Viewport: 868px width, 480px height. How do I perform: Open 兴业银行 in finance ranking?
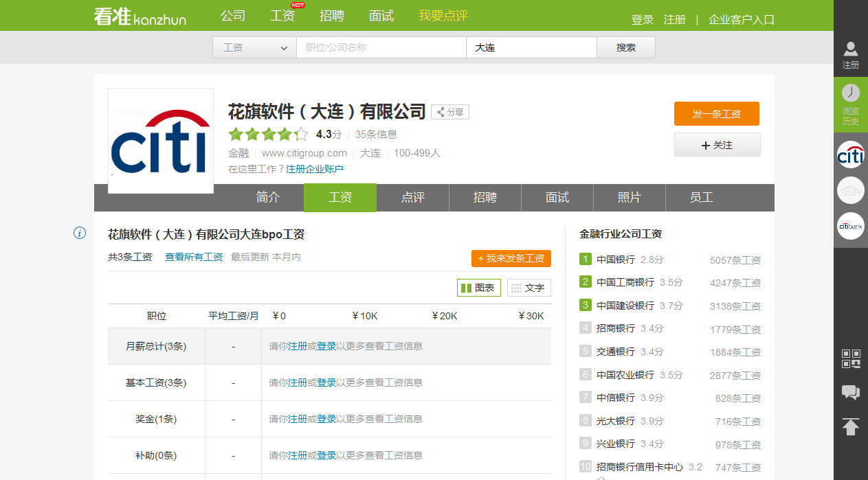click(x=616, y=444)
